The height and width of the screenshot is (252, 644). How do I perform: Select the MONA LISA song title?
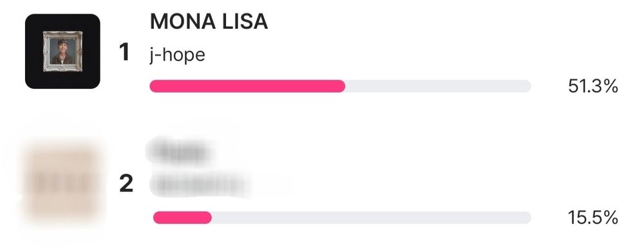[209, 22]
